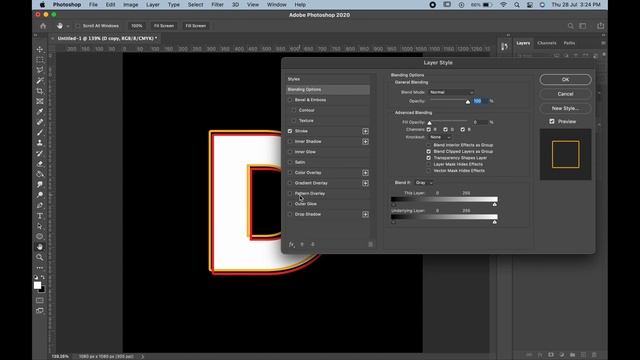Screen dimensions: 640x360
Task: Select the Pen tool
Action: pyautogui.click(x=40, y=205)
